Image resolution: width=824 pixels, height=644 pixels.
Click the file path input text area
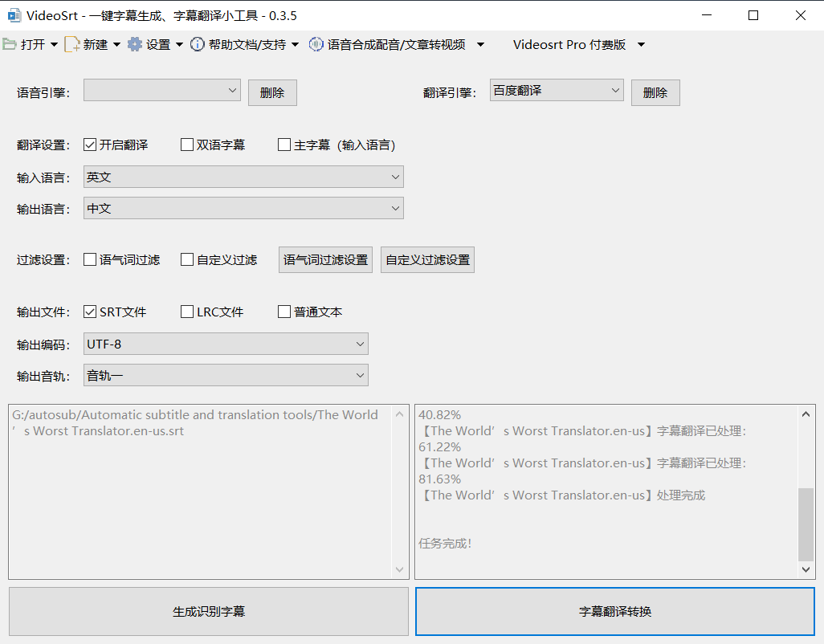tap(202, 491)
